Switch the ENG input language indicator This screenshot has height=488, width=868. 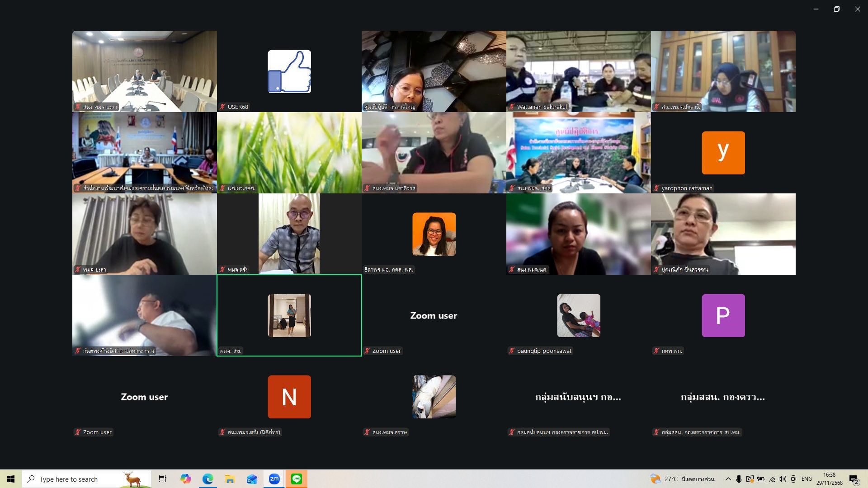coord(807,479)
